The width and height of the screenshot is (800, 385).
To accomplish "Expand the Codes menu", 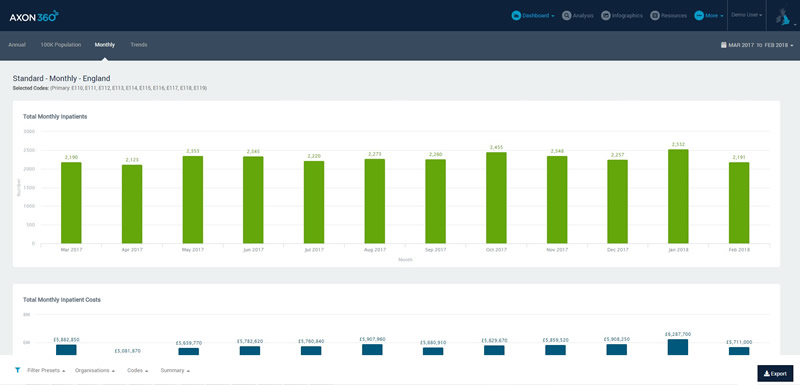I will coord(137,370).
